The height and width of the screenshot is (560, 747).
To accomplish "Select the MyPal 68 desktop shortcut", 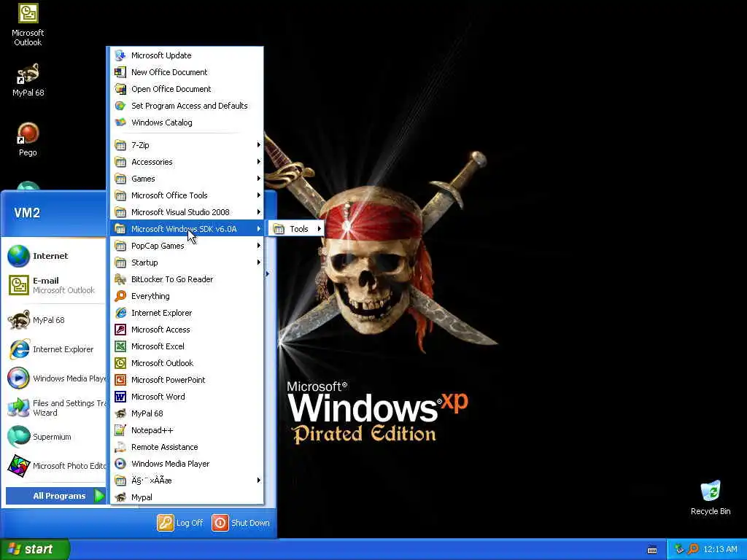I will click(x=28, y=80).
